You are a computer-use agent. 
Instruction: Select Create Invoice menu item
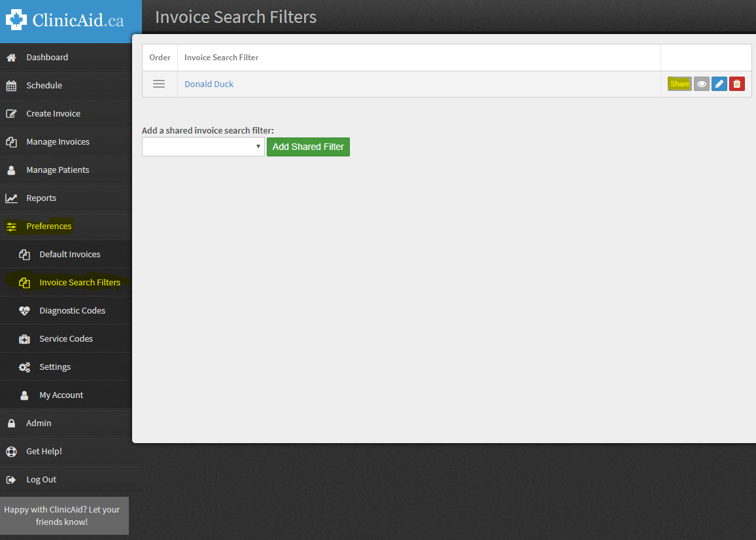tap(66, 114)
